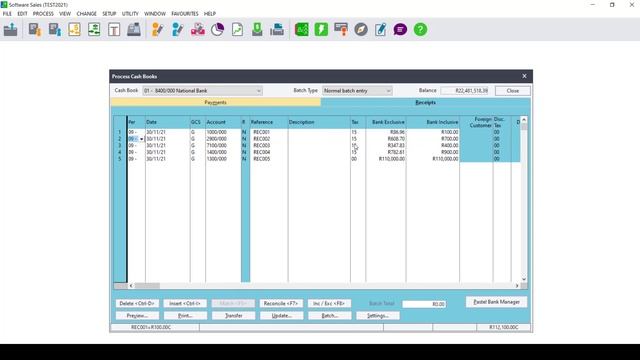
Task: Open the FAVOURITES menu
Action: pos(185,13)
